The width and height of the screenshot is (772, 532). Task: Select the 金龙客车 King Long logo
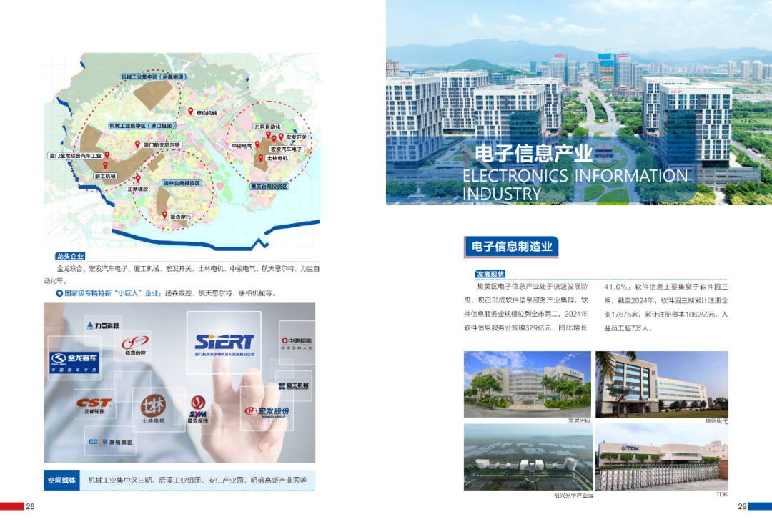74,363
